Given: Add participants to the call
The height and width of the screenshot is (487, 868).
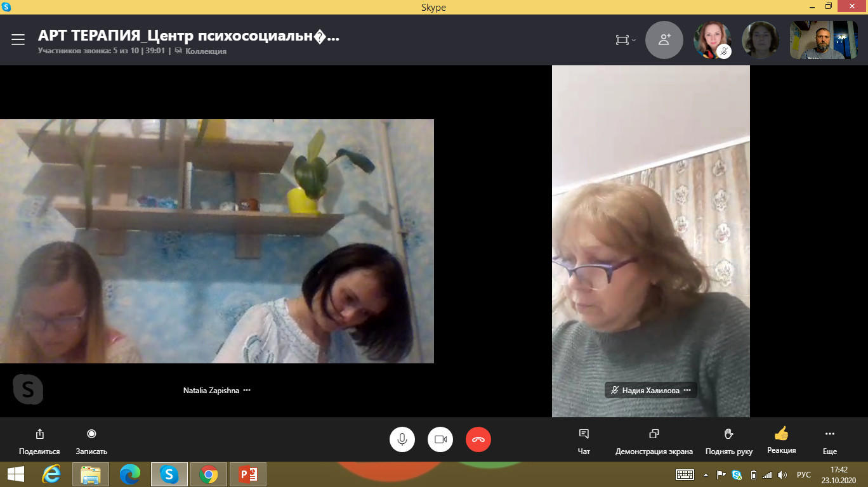Looking at the screenshot, I should tap(664, 40).
